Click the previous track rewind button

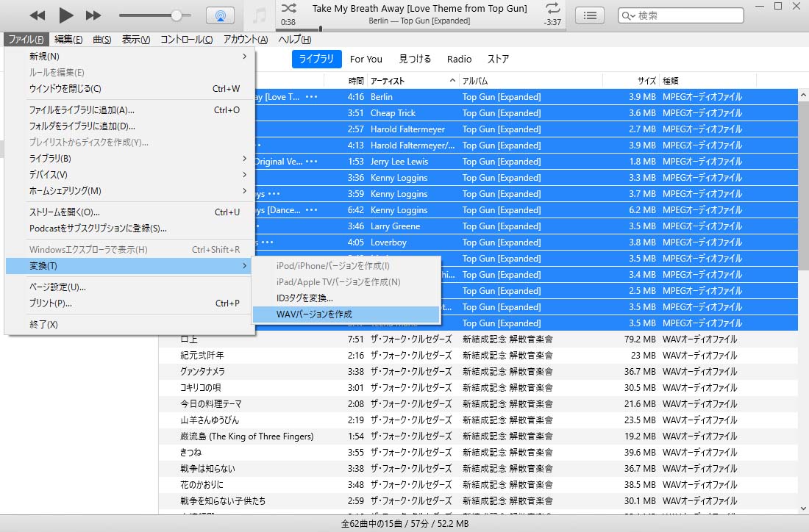click(38, 15)
